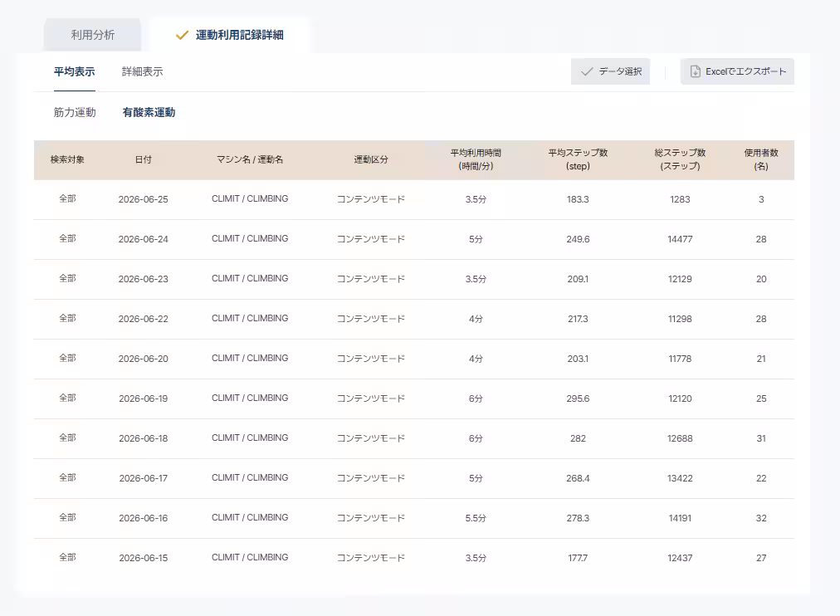Click average steps value 278.3
840x616 pixels.
[578, 518]
